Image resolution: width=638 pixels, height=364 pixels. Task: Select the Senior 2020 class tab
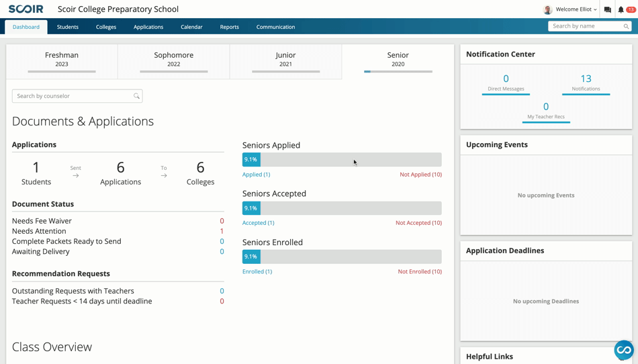(398, 61)
